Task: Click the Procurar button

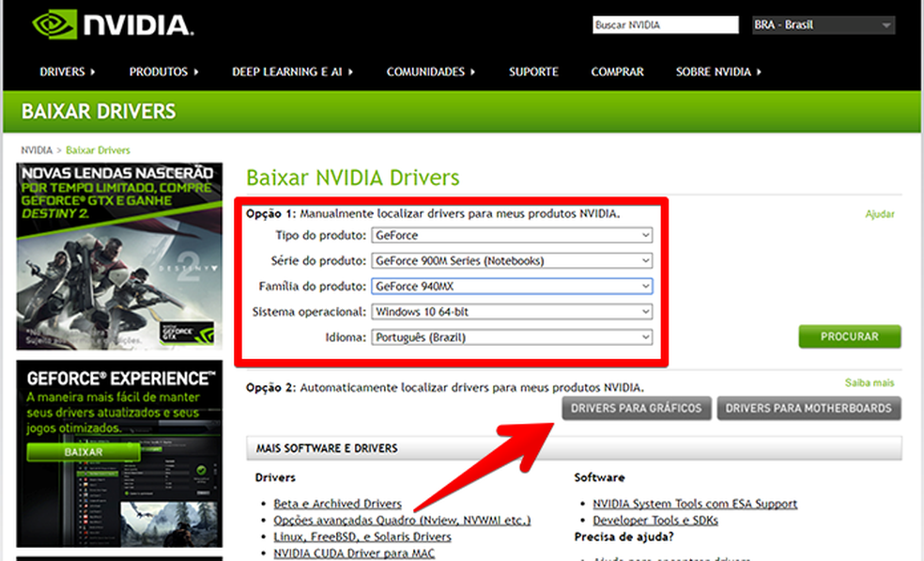Action: tap(850, 336)
